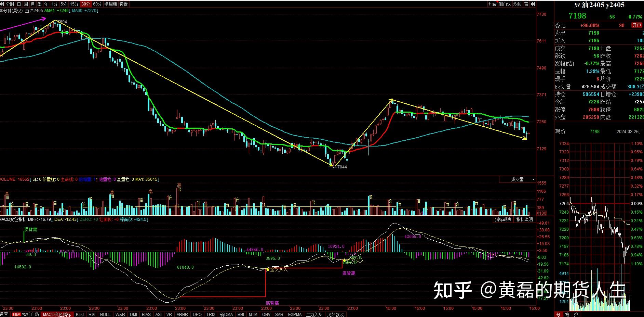Switch to the W&R indicator
This screenshot has height=317, width=644.
(x=120, y=314)
